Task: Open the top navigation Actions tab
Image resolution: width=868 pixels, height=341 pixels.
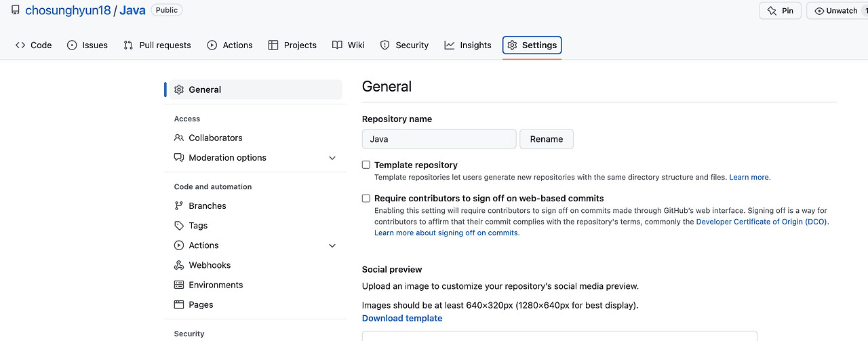Action: [230, 45]
